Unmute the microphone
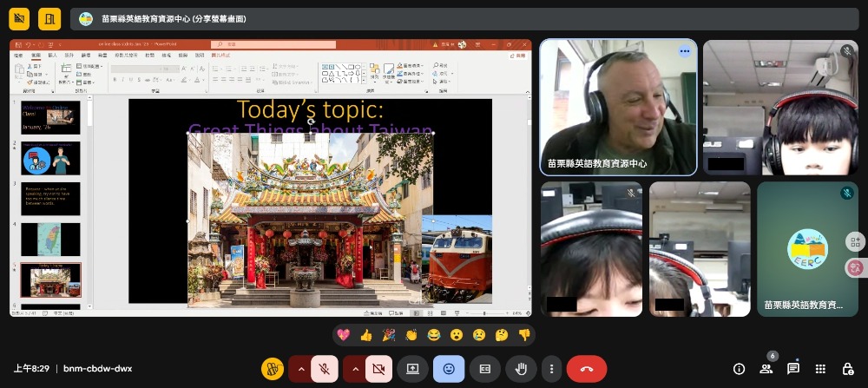 tap(324, 369)
